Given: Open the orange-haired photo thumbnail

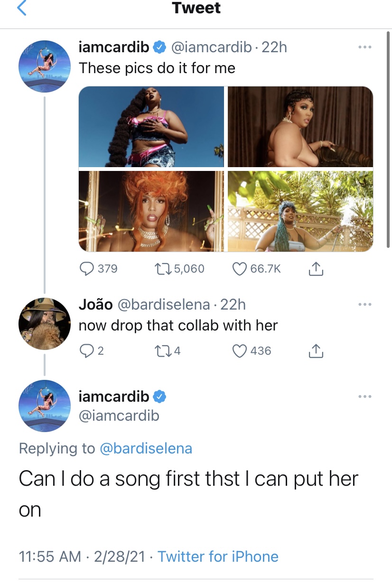Looking at the screenshot, I should (x=151, y=211).
